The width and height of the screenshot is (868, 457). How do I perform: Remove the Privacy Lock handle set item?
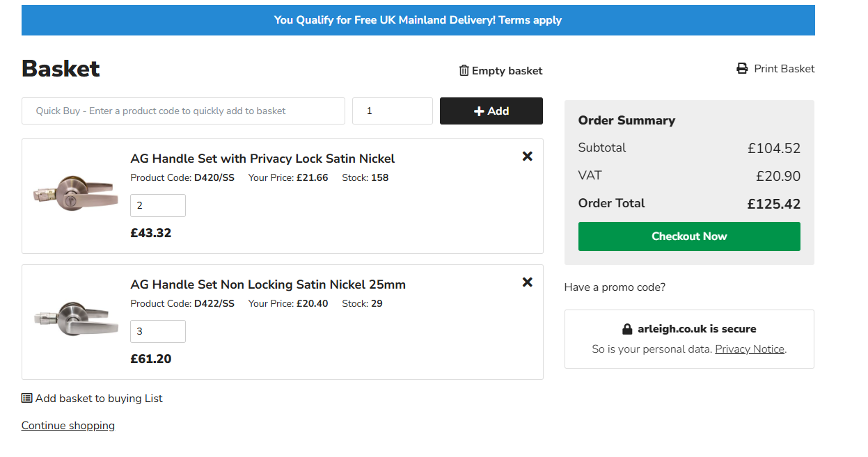coord(527,157)
